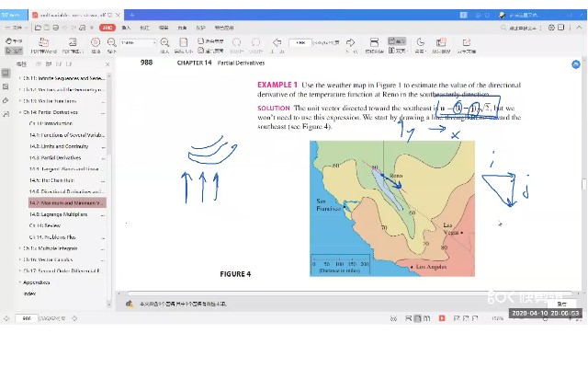The width and height of the screenshot is (588, 368).
Task: Jump to 14.3 Partial Derivatives bookmark
Action: coord(55,157)
